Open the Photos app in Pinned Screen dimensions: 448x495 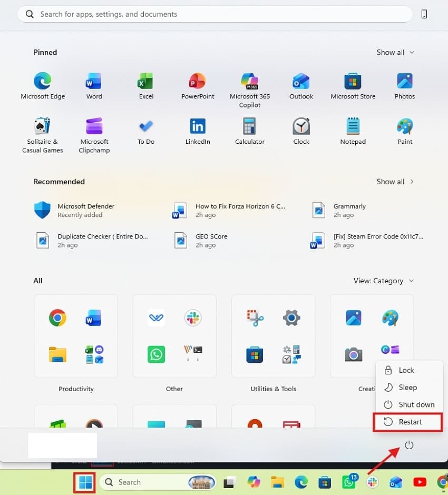pos(405,86)
